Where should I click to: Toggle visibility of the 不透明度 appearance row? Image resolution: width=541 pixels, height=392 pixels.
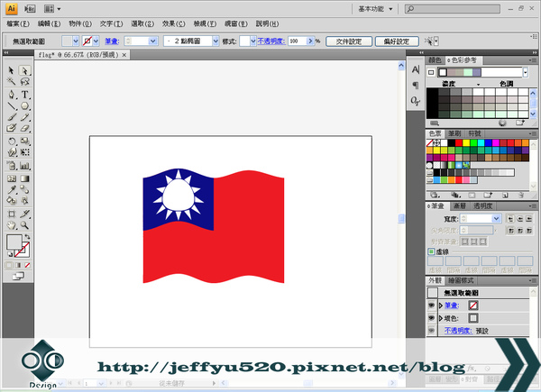point(431,331)
